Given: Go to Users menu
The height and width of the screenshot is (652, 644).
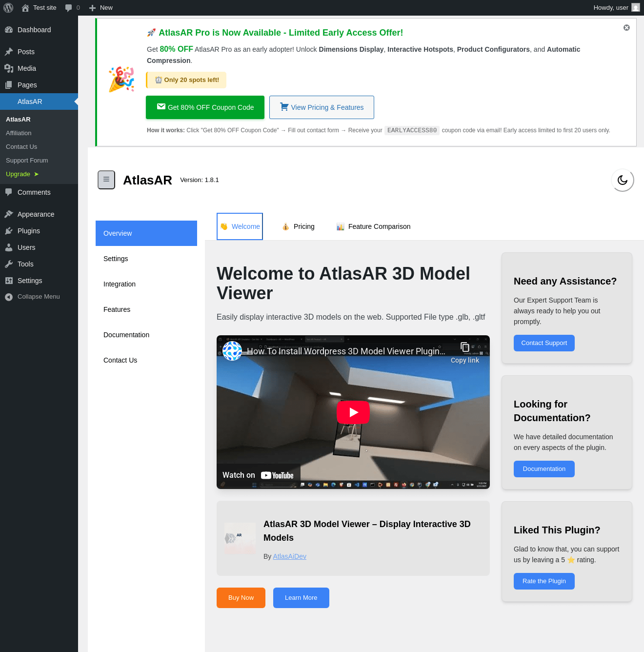Looking at the screenshot, I should coord(39,247).
